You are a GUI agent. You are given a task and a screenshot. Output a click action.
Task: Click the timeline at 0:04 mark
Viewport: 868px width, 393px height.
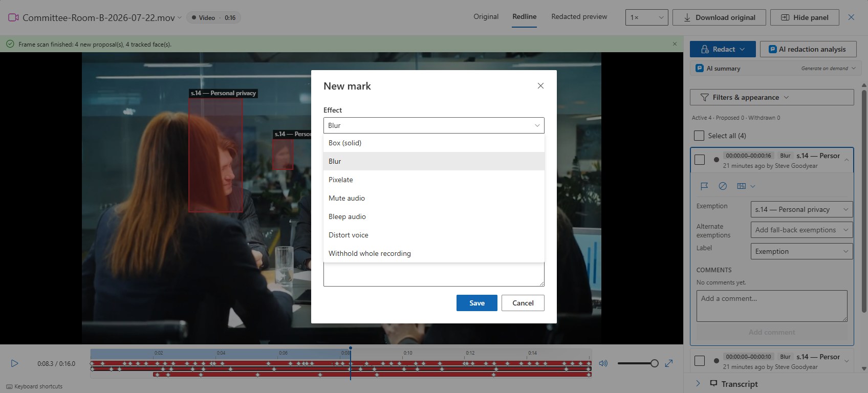[221, 353]
